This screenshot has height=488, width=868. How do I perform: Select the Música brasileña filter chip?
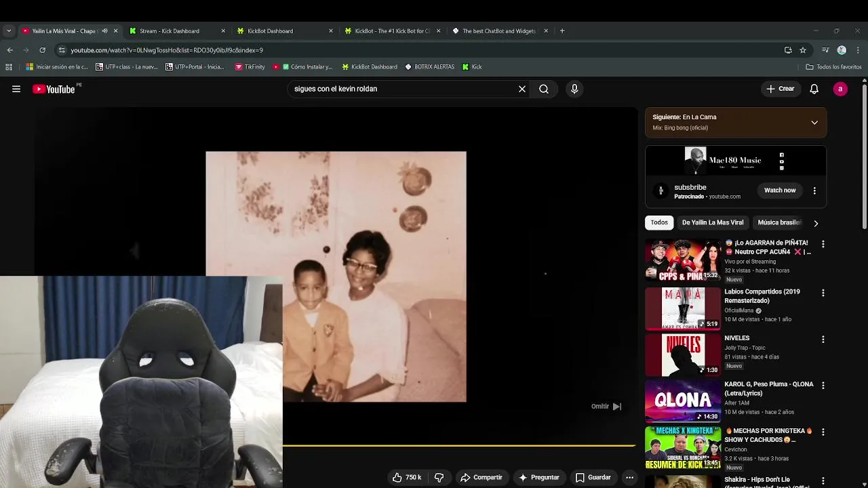779,222
